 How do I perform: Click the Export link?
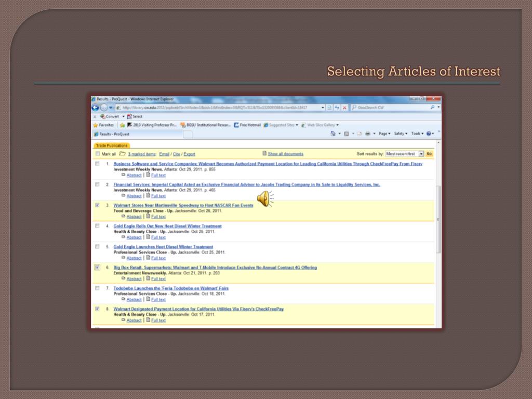[189, 154]
